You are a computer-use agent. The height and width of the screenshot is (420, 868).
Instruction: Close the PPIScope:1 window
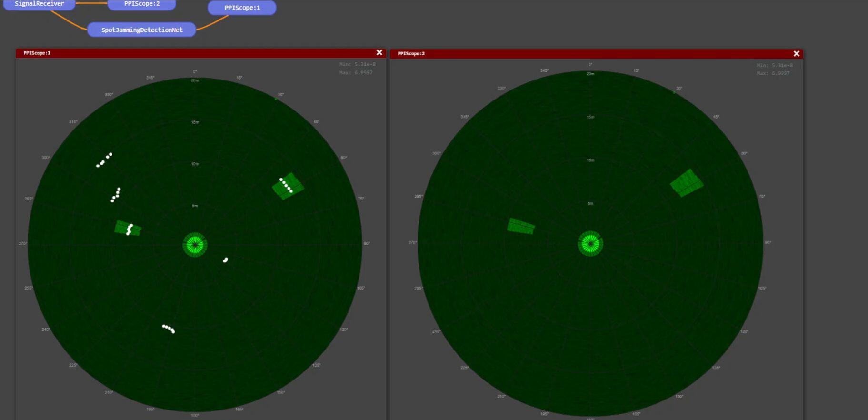coord(379,52)
